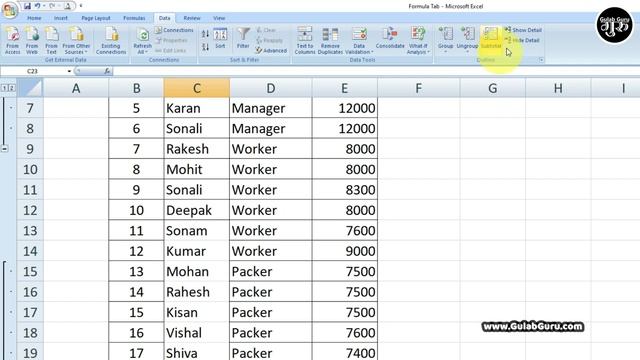The width and height of the screenshot is (640, 360).
Task: Switch to the Page Layout tab
Action: 96,18
